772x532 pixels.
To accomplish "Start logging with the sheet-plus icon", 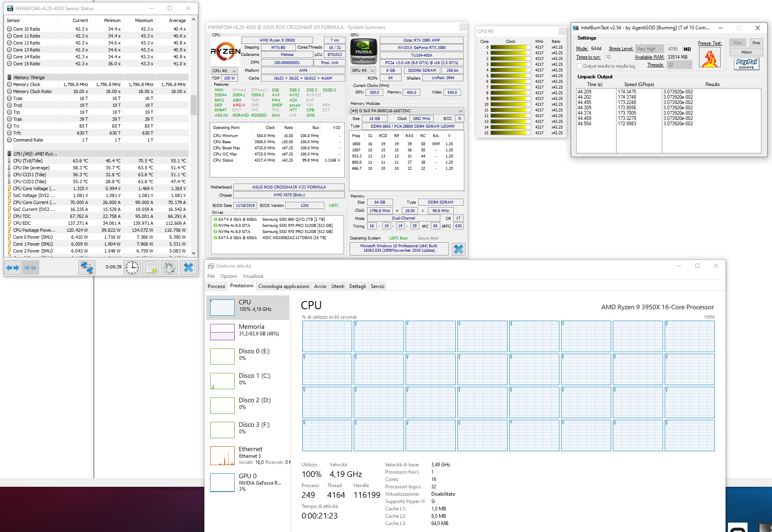I will click(x=151, y=268).
